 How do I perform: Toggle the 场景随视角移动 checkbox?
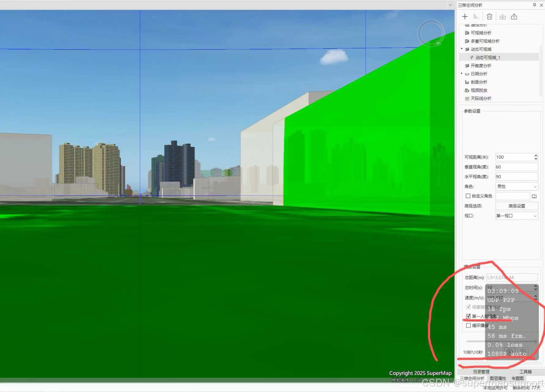pyautogui.click(x=468, y=307)
